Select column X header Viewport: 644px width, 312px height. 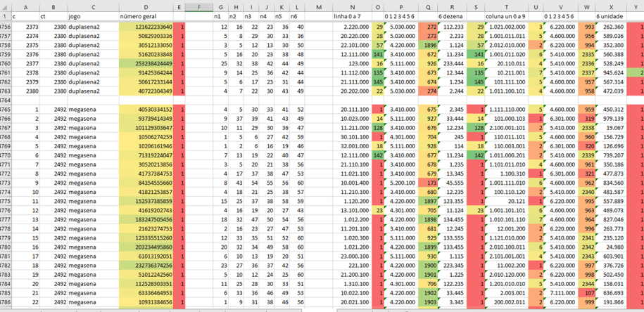[x=611, y=7]
